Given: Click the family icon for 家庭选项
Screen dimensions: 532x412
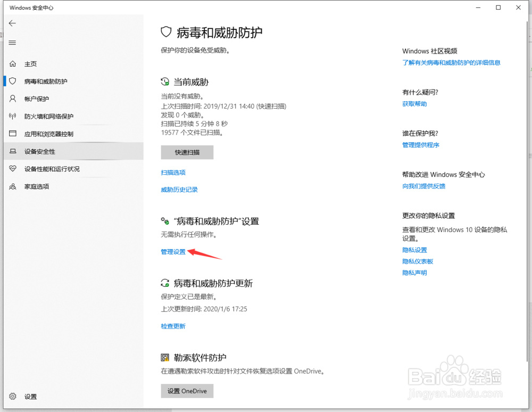Looking at the screenshot, I should coord(13,186).
